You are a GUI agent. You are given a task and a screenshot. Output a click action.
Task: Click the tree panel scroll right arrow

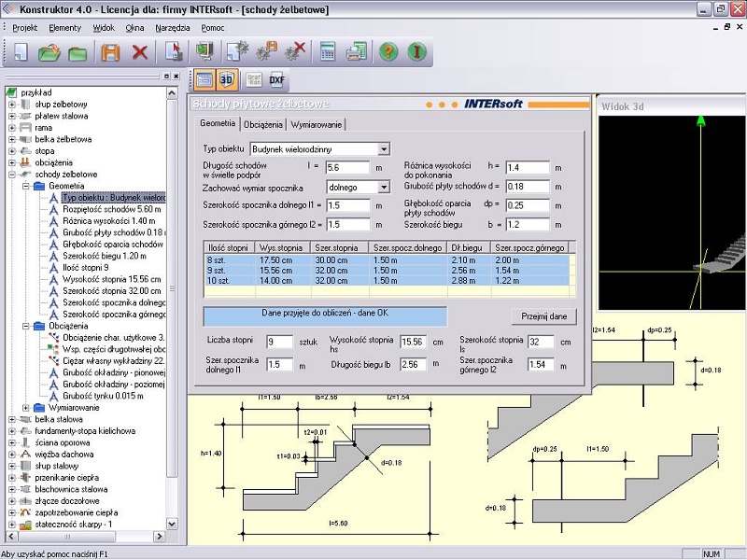coord(160,536)
